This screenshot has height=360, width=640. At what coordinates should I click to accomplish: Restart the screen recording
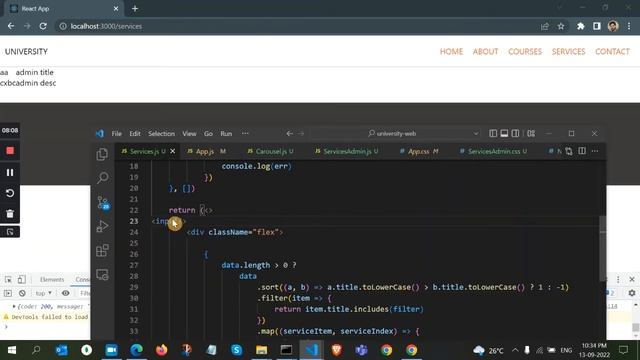tap(10, 193)
